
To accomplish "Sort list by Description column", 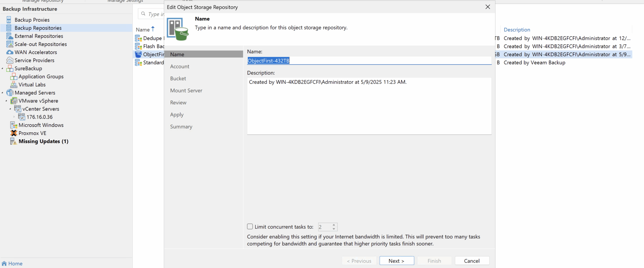I will pyautogui.click(x=517, y=29).
